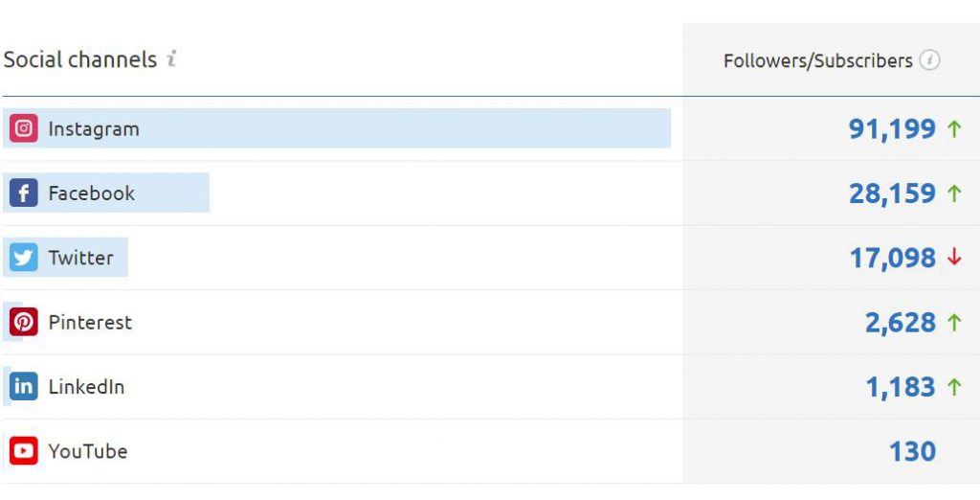
Task: Click green up arrow for Pinterest
Action: click(953, 323)
